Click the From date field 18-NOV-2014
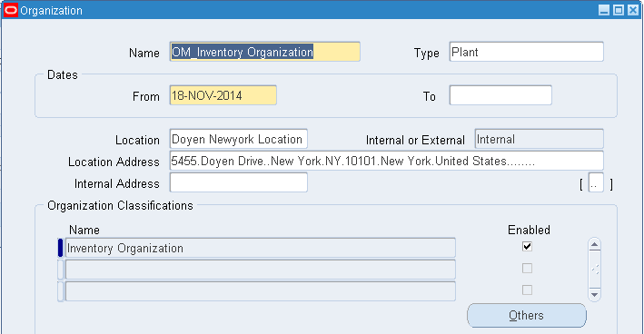 223,95
